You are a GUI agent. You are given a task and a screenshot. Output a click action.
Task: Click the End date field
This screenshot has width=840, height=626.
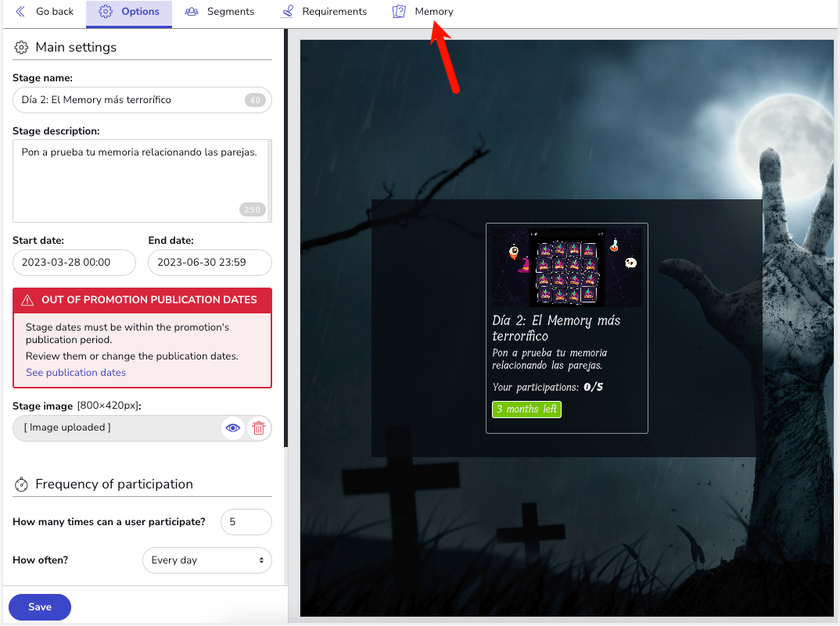click(x=210, y=263)
